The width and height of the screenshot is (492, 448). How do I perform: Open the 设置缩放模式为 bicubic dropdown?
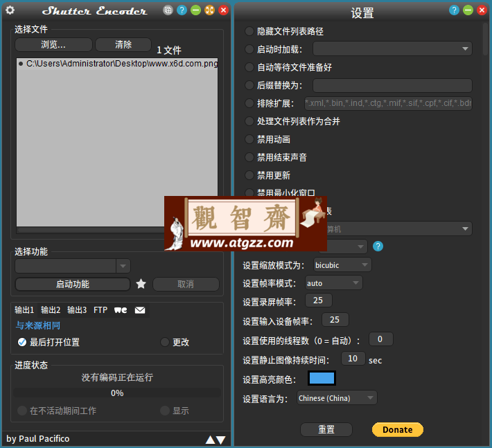342,265
